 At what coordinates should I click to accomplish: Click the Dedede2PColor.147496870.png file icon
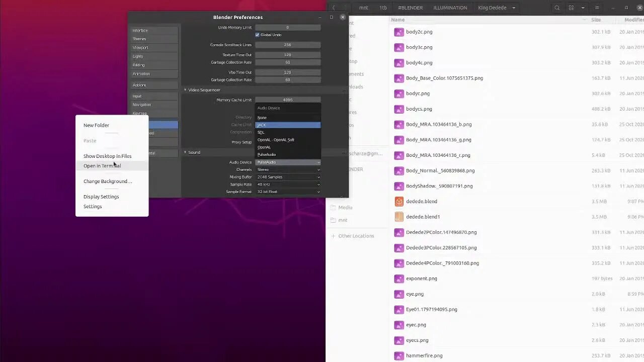(x=399, y=232)
